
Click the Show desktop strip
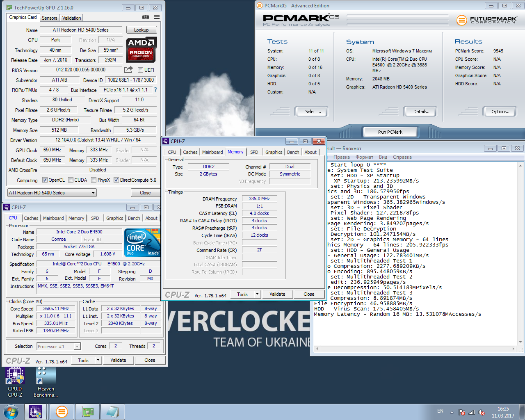522,412
